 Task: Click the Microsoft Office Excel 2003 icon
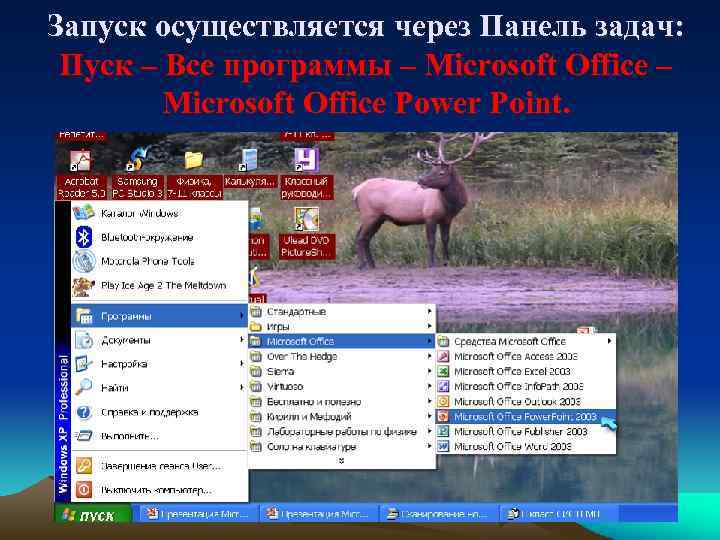tap(443, 371)
